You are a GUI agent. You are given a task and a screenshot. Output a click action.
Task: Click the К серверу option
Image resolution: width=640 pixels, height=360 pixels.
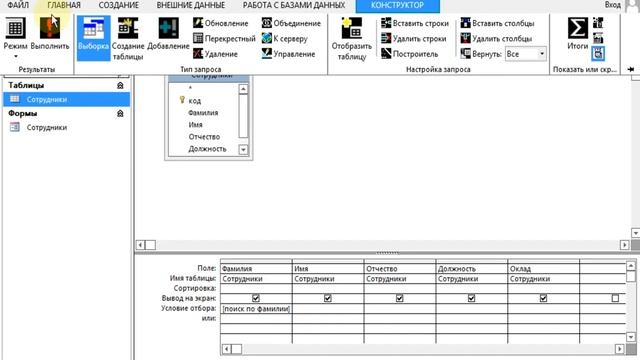284,38
